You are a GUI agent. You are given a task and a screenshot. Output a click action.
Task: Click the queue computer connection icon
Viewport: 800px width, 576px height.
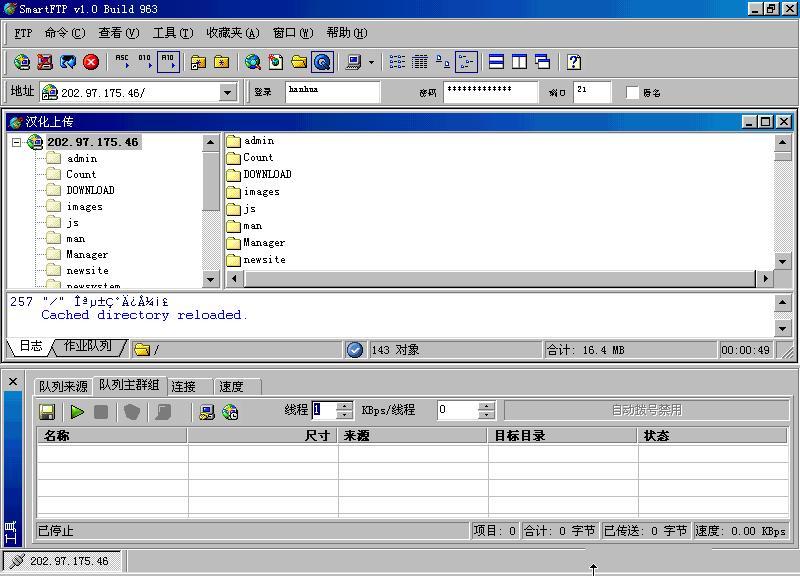[207, 412]
